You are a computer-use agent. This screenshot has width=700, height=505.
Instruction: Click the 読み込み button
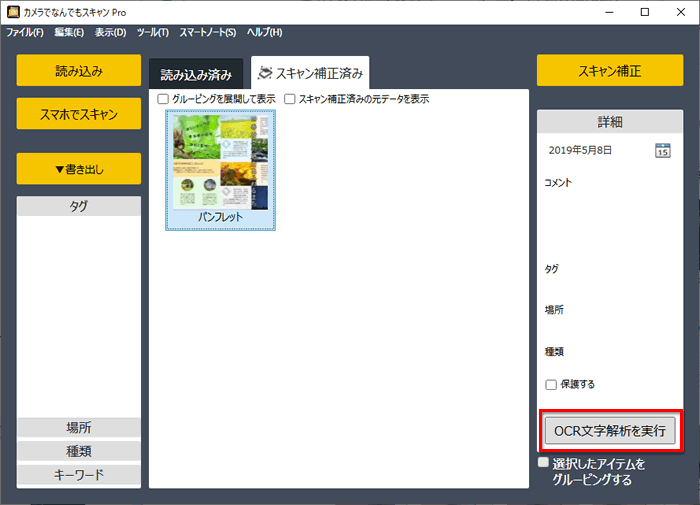(x=79, y=71)
